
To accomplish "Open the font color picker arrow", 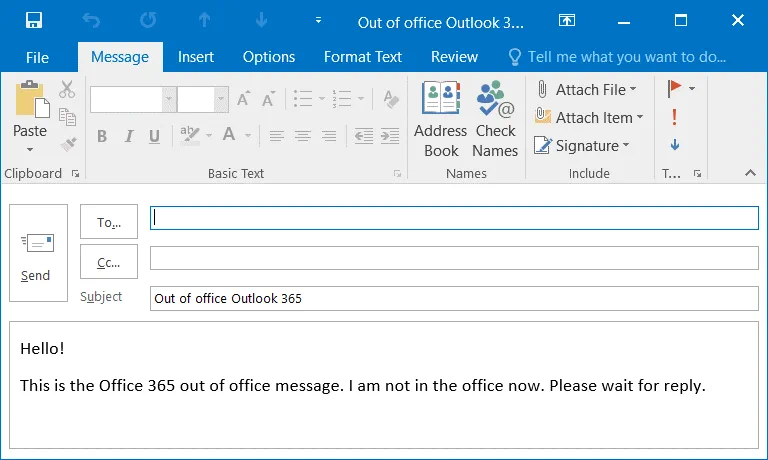I will pos(248,136).
